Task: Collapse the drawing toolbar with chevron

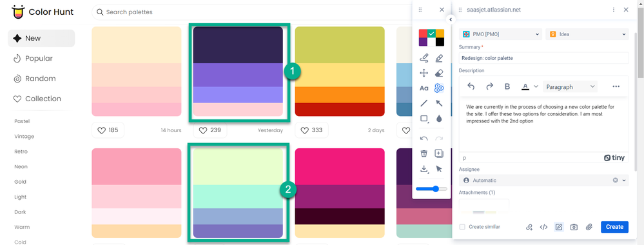Action: [451, 19]
